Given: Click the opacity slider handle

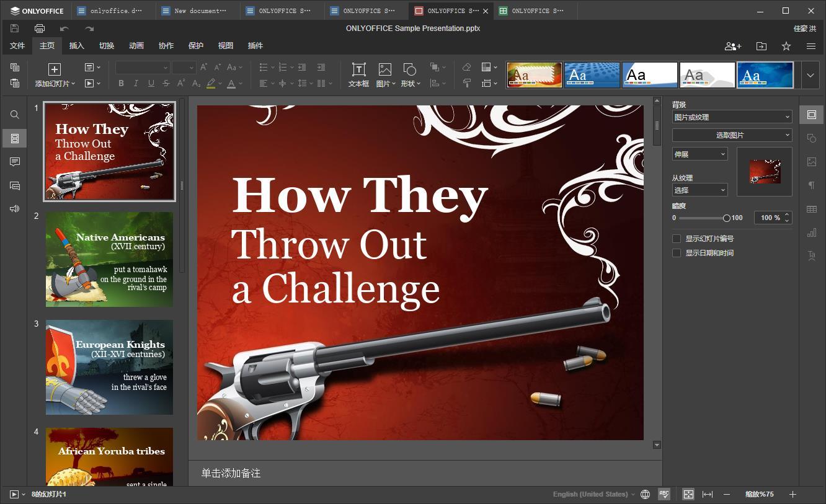Looking at the screenshot, I should [x=726, y=218].
